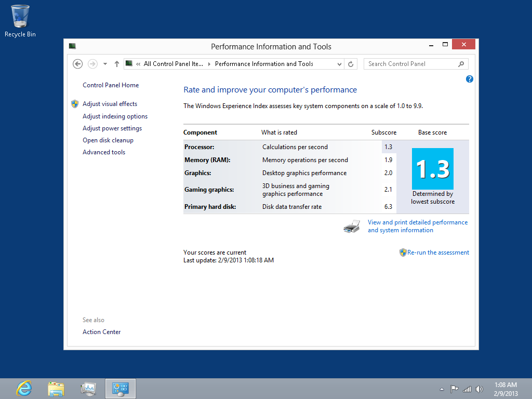
Task: Click the shield icon beside Re-run the assessment
Action: pyautogui.click(x=403, y=252)
